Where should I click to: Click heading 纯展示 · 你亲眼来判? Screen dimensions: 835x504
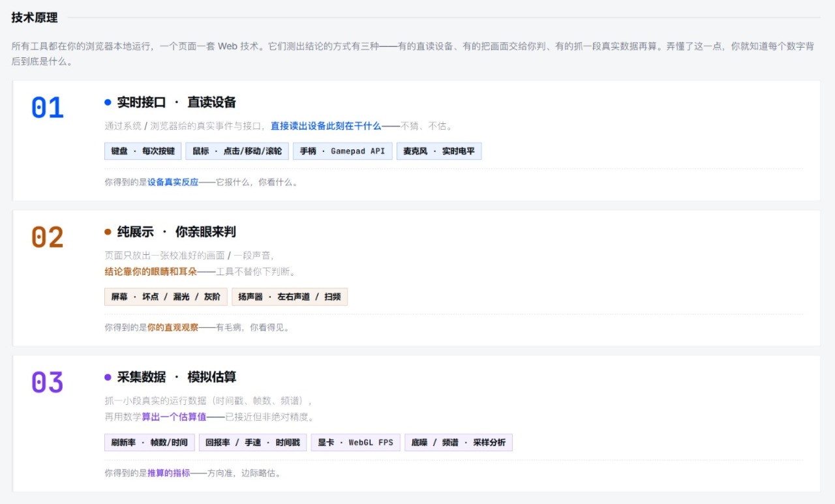pyautogui.click(x=177, y=232)
